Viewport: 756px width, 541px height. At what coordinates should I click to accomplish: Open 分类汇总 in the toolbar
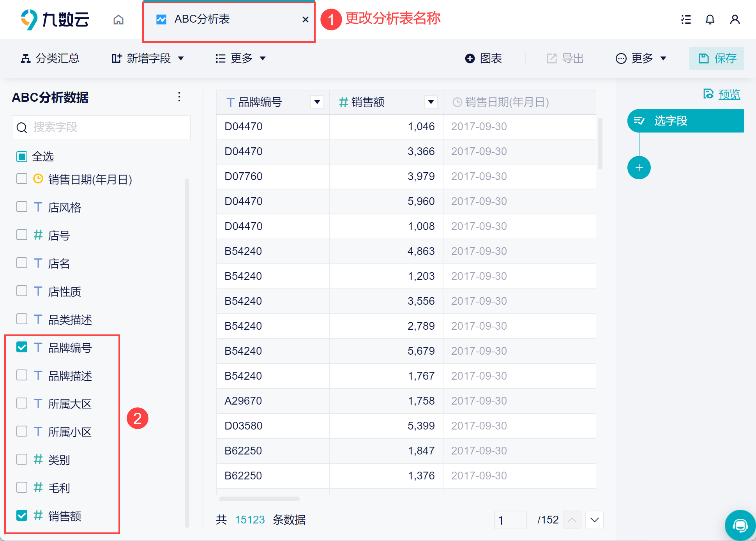(50, 58)
